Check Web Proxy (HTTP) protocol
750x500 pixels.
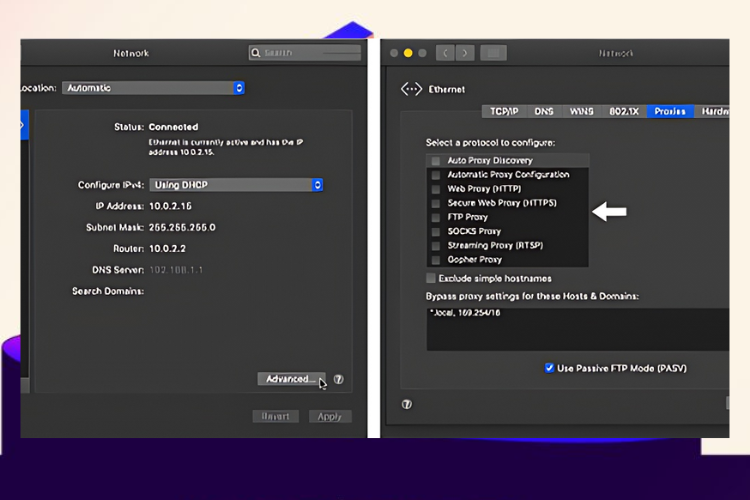click(x=436, y=189)
